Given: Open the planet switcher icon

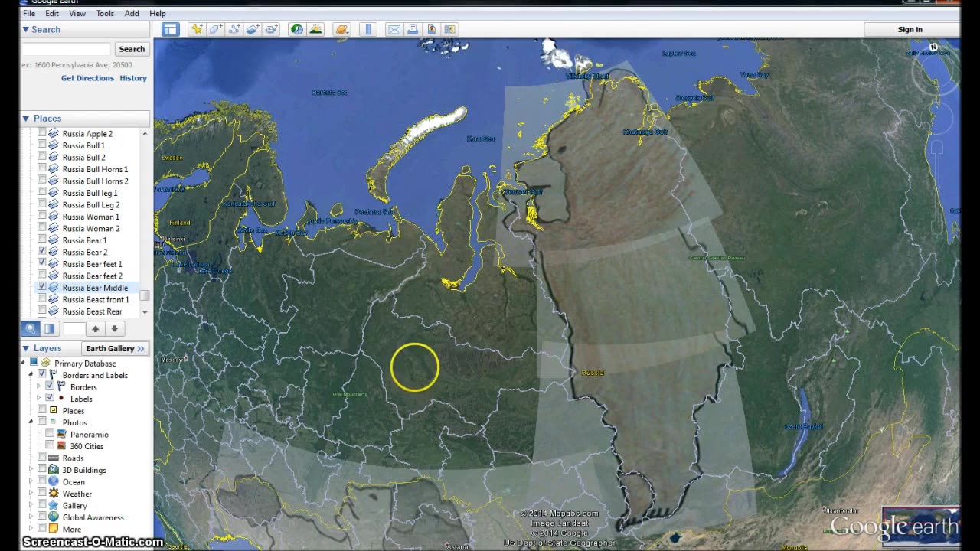Looking at the screenshot, I should (x=342, y=30).
